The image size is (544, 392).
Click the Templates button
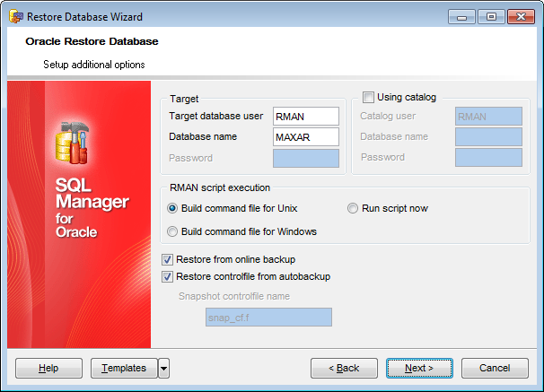[x=124, y=368]
